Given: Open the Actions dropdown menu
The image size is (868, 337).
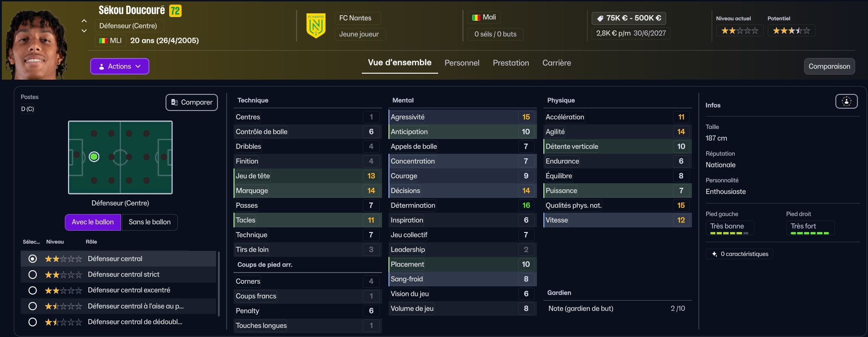Looking at the screenshot, I should (120, 66).
